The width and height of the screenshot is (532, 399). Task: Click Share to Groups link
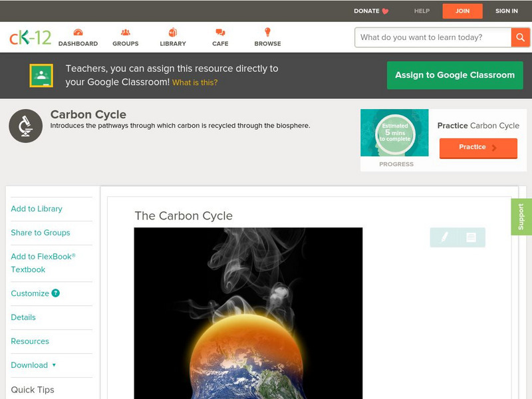coord(41,232)
